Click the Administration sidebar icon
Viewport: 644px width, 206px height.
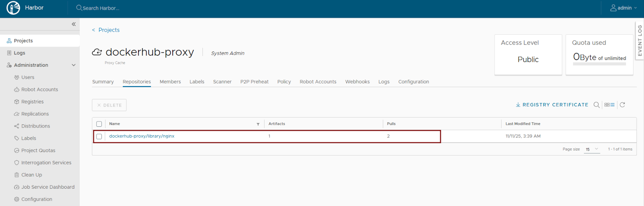(x=9, y=65)
